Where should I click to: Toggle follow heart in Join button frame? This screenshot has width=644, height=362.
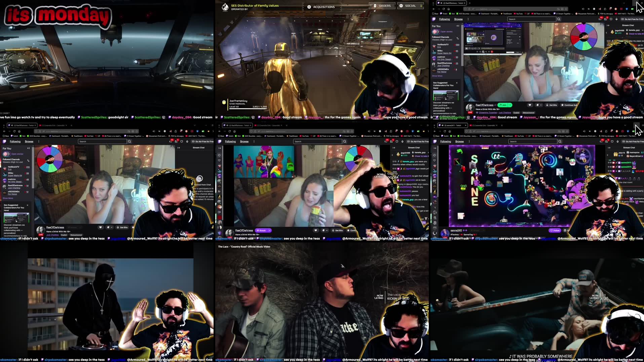(x=530, y=105)
